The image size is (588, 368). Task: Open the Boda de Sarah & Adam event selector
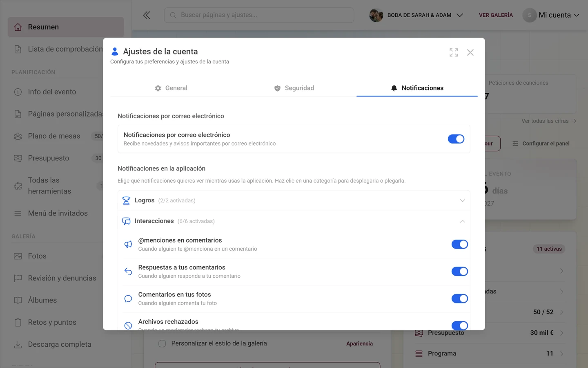[x=416, y=15]
